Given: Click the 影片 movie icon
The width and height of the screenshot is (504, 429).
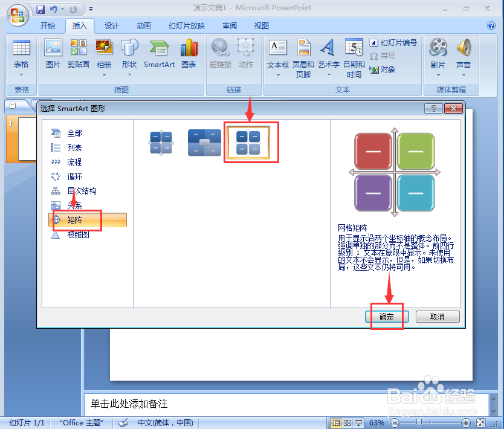Looking at the screenshot, I should (438, 48).
